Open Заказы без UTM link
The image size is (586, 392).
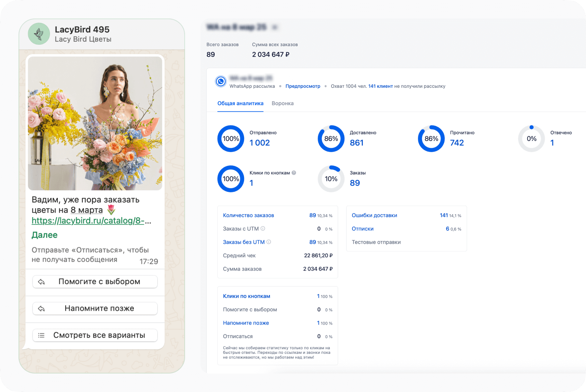point(244,242)
